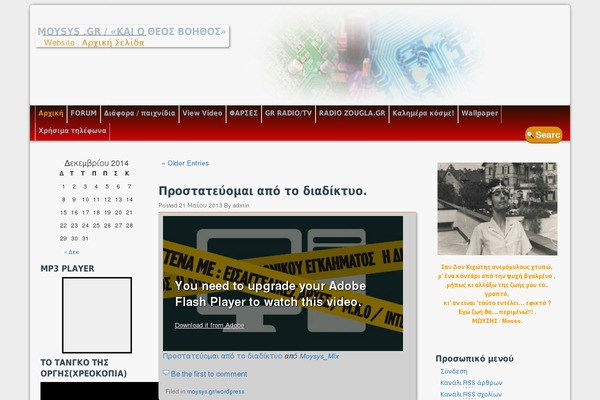Screen dimensions: 600x400
Task: Go to Older Entries
Action: coord(185,163)
